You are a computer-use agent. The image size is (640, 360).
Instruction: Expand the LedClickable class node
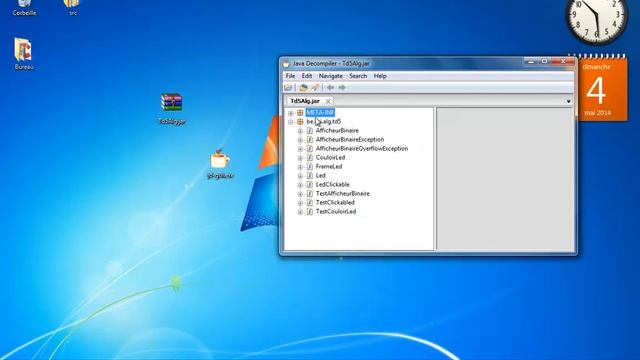coord(300,185)
